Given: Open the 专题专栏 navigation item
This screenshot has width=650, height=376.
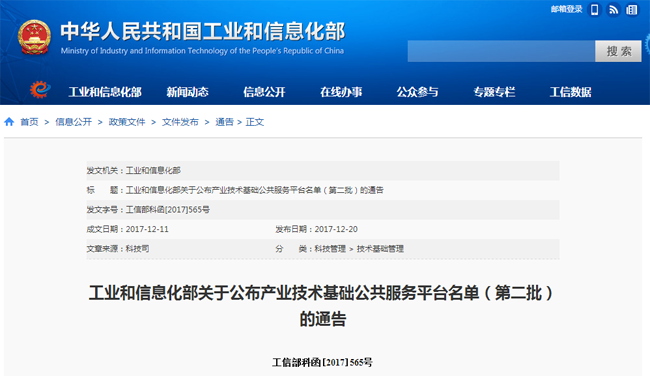Looking at the screenshot, I should 494,92.
